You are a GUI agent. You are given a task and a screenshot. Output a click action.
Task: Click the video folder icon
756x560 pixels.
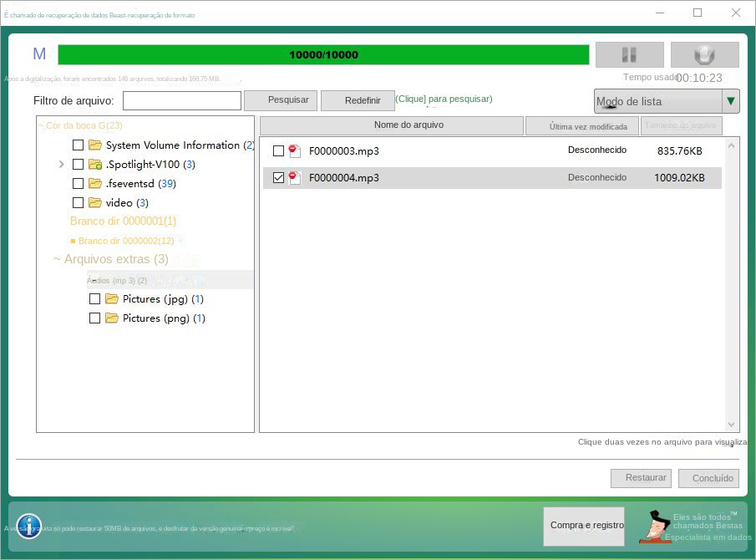click(x=95, y=203)
